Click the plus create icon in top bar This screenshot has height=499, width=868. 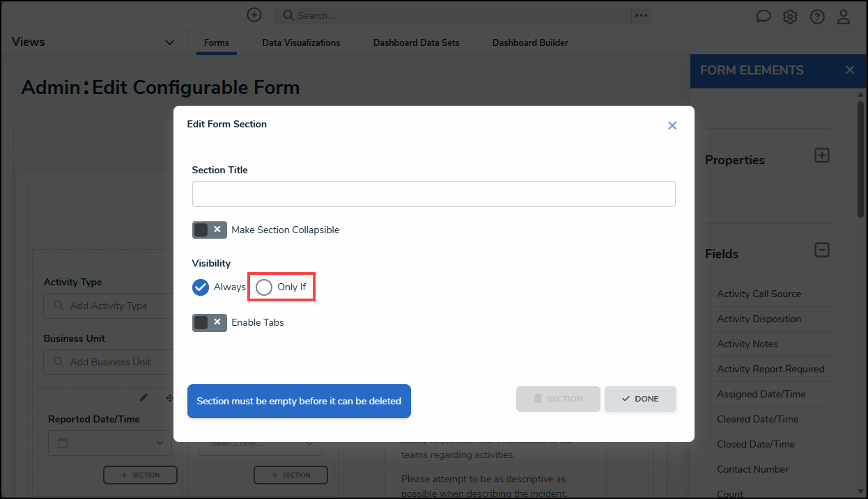point(254,15)
